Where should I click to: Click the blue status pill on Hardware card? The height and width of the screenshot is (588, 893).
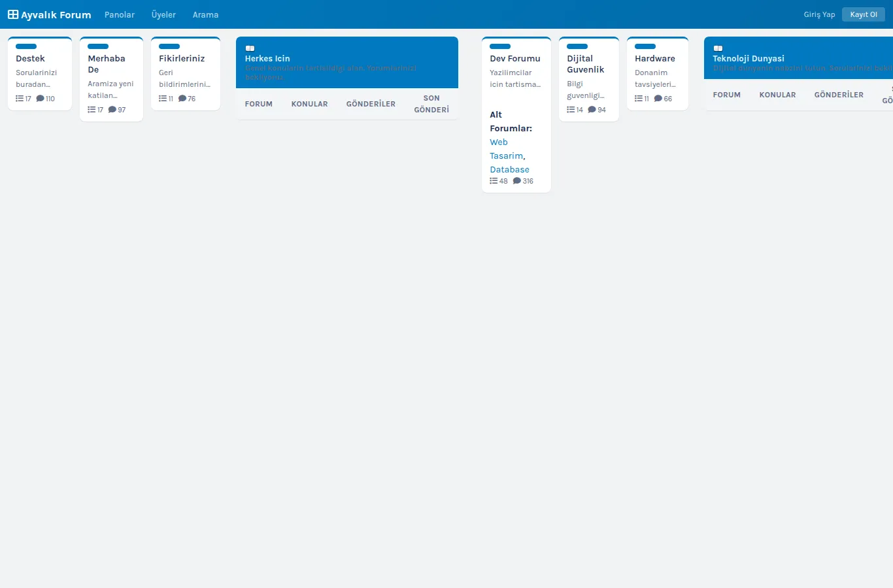click(x=645, y=46)
